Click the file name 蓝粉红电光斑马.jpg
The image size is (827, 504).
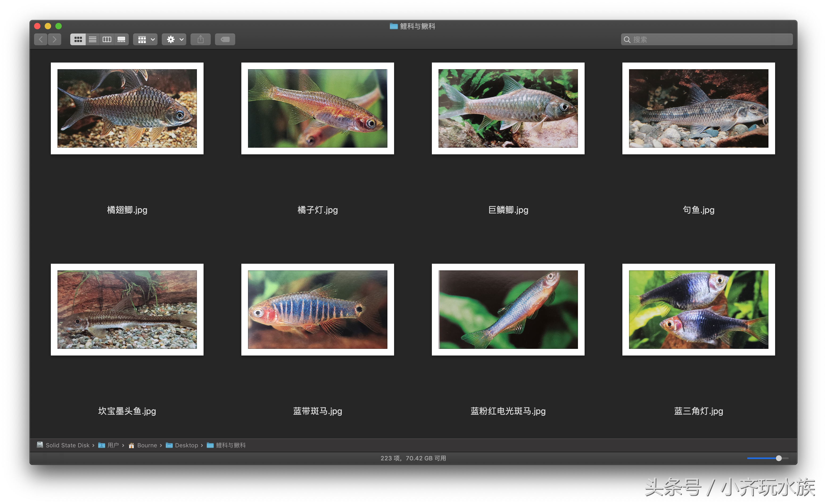[x=508, y=411]
